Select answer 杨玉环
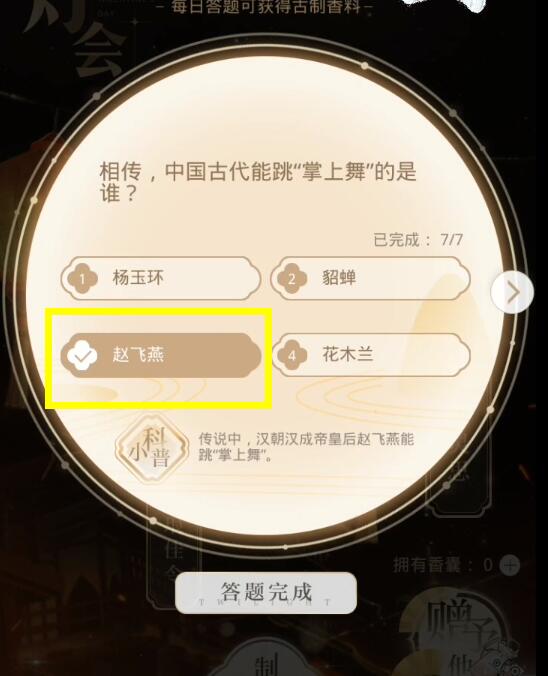This screenshot has height=676, width=548. [x=161, y=279]
